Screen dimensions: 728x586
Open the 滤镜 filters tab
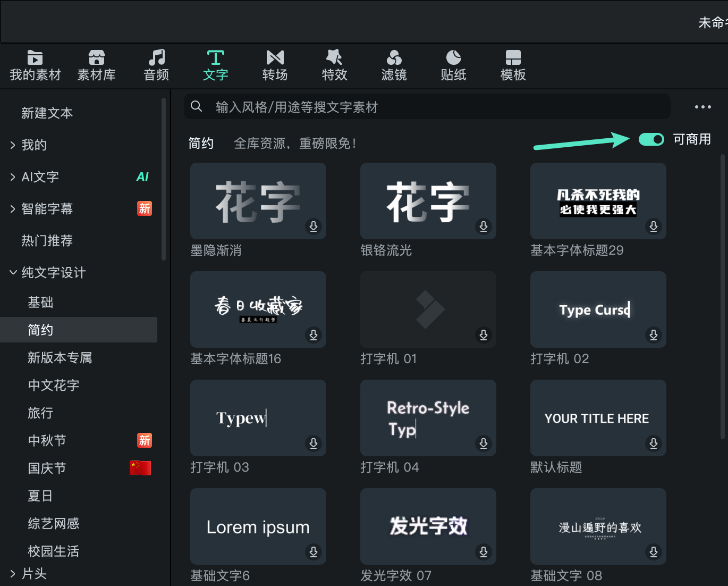tap(394, 65)
